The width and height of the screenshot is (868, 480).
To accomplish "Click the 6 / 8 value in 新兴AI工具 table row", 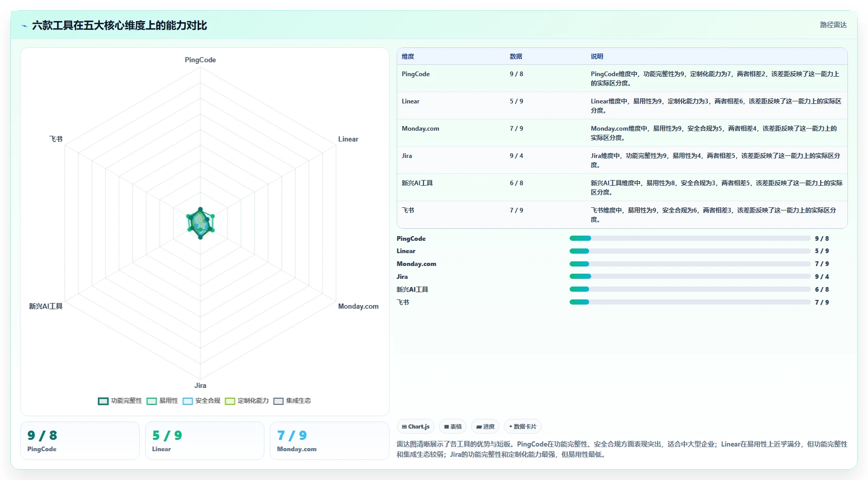I will [x=517, y=183].
